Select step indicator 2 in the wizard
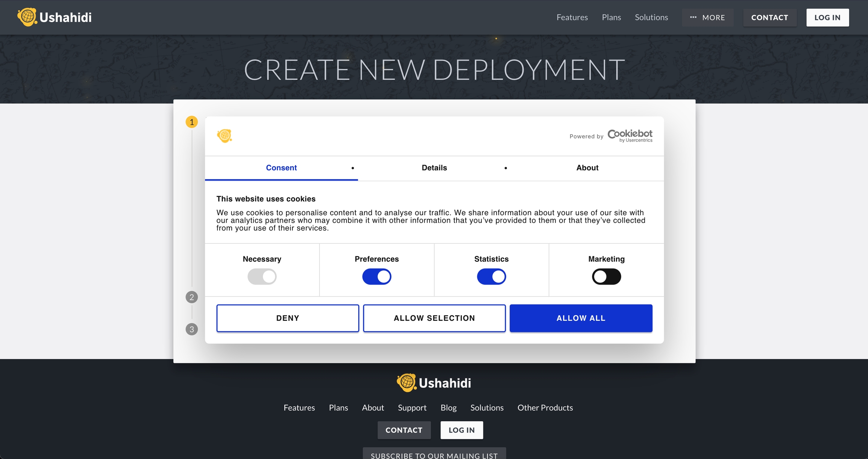This screenshot has height=459, width=868. tap(192, 297)
